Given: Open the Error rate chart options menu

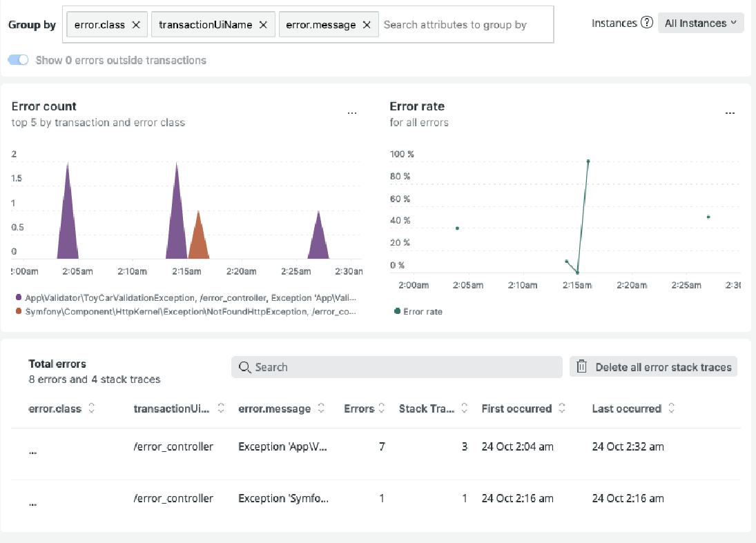Looking at the screenshot, I should (x=730, y=112).
